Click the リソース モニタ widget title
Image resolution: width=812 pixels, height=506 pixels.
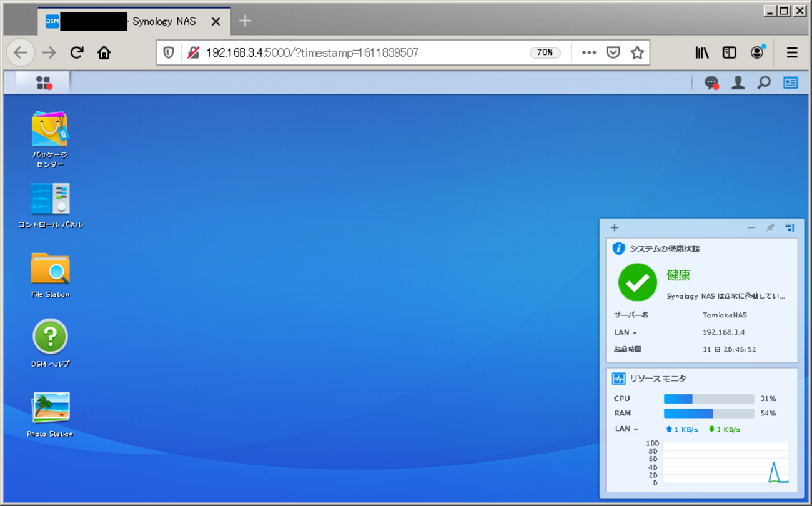(658, 379)
